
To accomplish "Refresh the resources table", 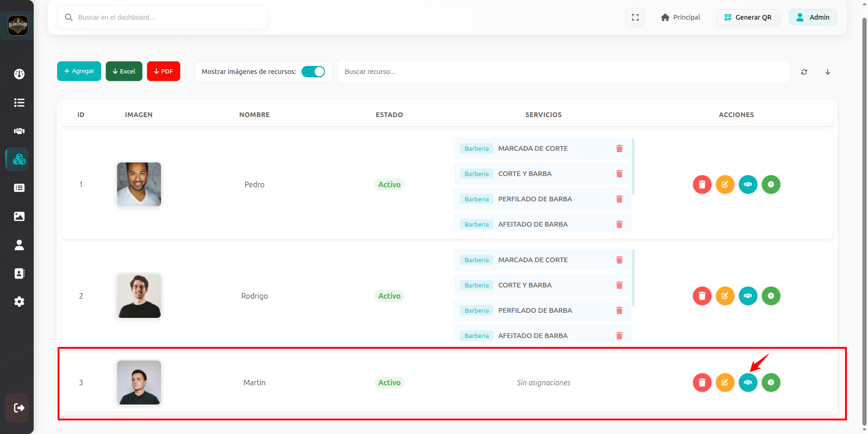I will click(804, 72).
